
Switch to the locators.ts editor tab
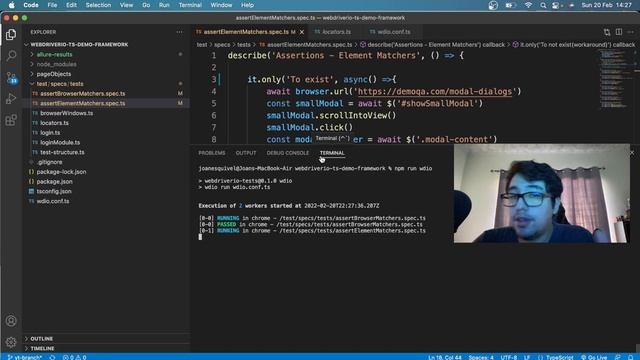point(333,32)
